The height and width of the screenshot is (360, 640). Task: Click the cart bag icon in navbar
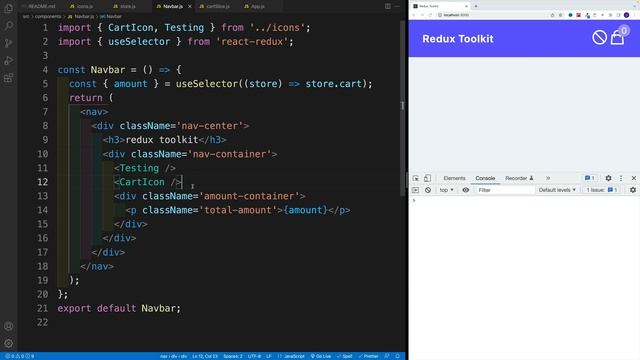[617, 38]
